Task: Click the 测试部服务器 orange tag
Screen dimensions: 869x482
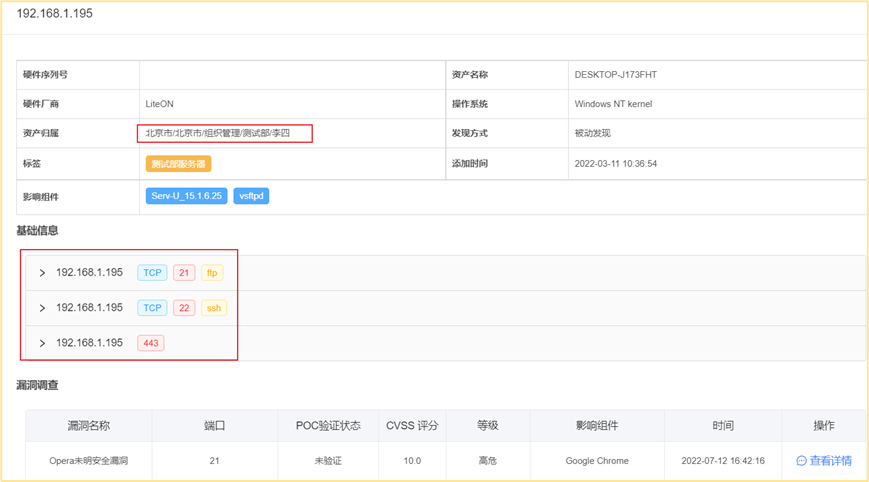Action: (178, 164)
